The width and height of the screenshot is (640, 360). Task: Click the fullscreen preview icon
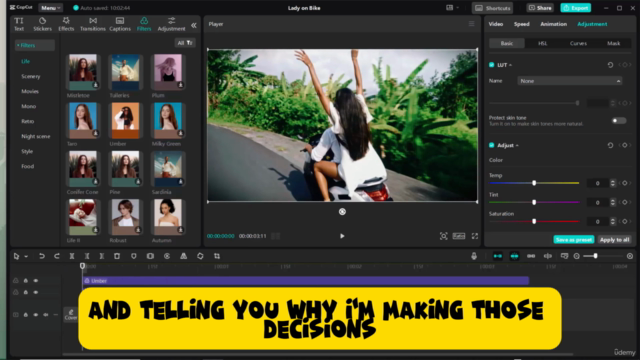tap(475, 236)
